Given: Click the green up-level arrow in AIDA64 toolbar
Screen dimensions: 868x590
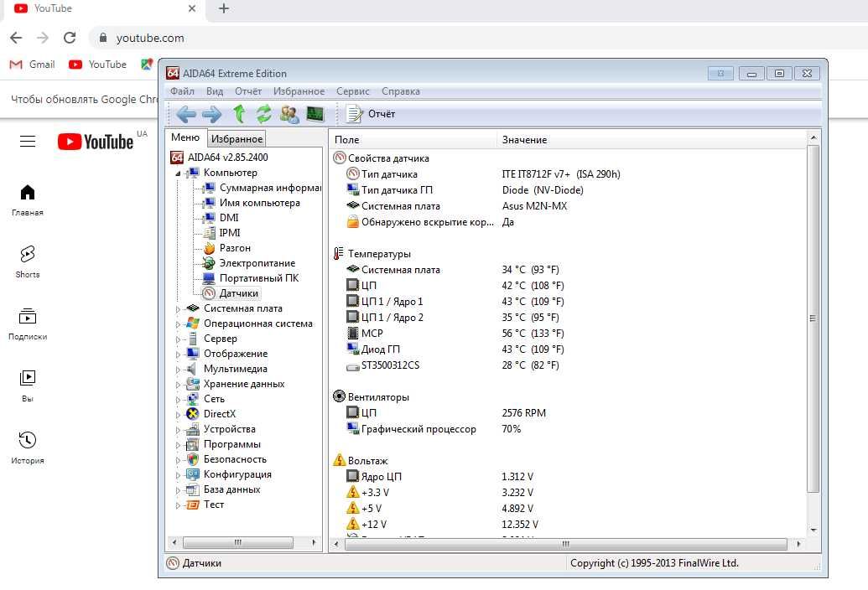Looking at the screenshot, I should click(x=239, y=114).
